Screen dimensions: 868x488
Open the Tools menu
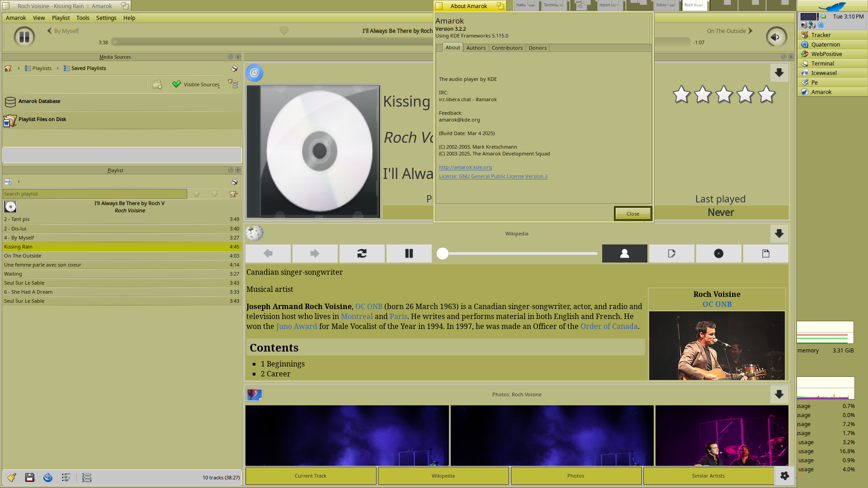click(x=83, y=18)
